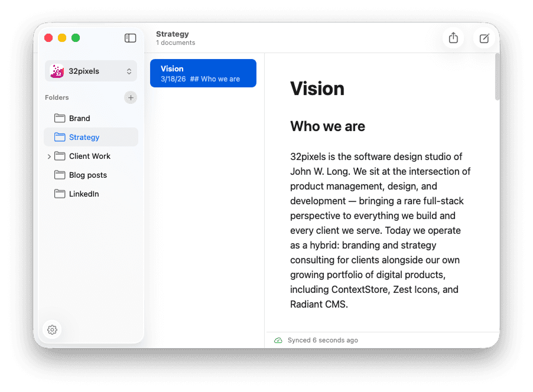Open the Vision document in the list
Image resolution: width=533 pixels, height=392 pixels.
pyautogui.click(x=203, y=73)
